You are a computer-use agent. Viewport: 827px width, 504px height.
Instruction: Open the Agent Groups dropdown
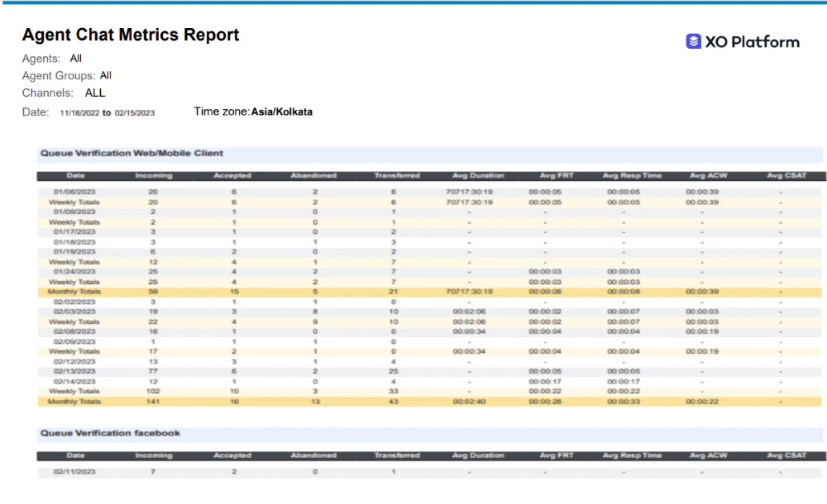click(x=104, y=75)
